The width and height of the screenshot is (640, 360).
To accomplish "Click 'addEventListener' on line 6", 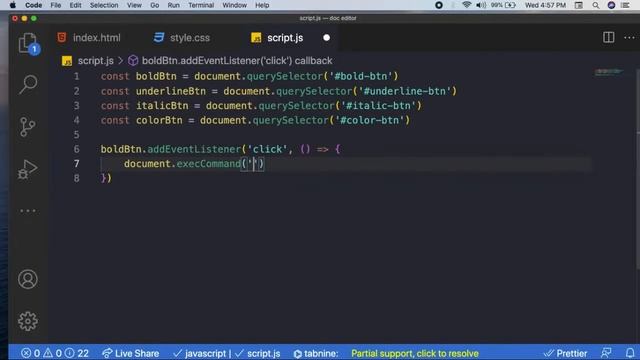I will 194,149.
